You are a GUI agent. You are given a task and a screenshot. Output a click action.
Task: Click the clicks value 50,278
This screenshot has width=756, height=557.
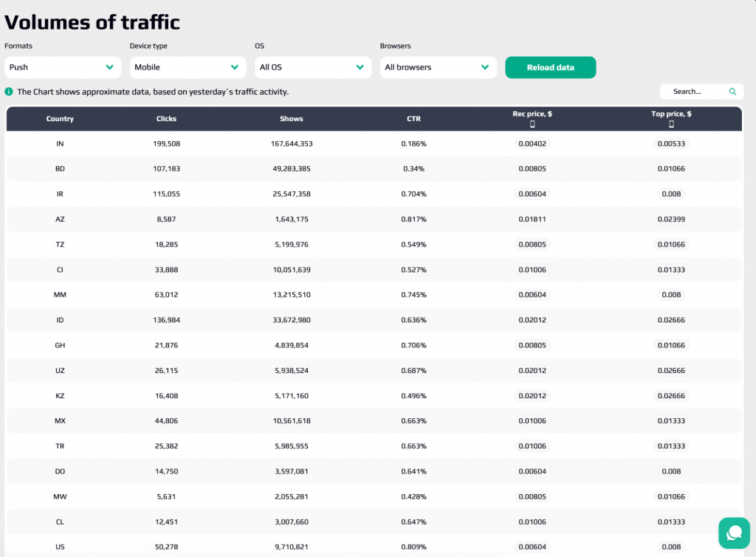166,547
